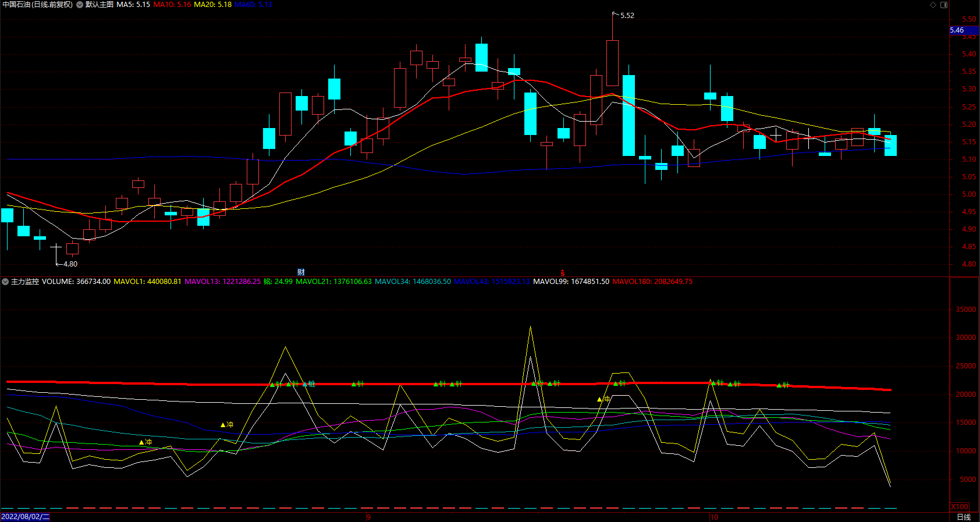Click the MA5: 5.15 value
980x522 pixels.
tap(133, 5)
